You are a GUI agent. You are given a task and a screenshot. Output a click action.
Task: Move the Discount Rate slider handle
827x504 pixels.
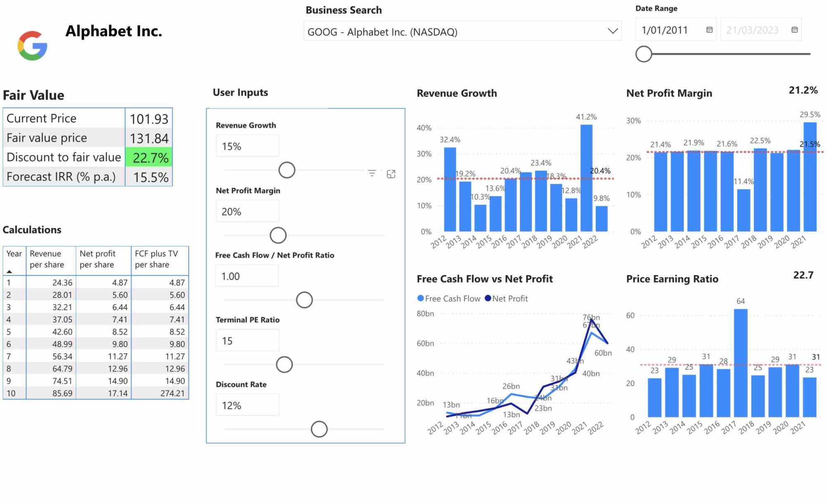[319, 429]
